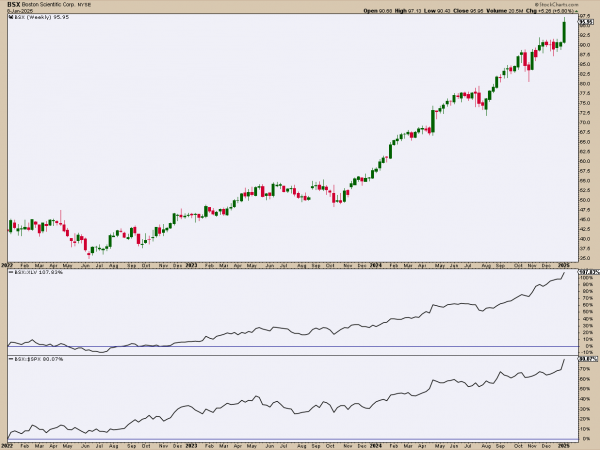
Task: Click the Chg +5.26 (+5.80%) value
Action: point(550,11)
